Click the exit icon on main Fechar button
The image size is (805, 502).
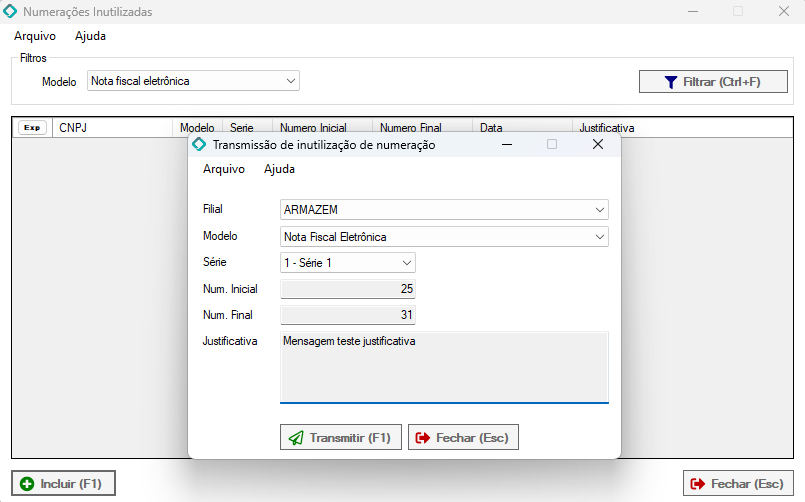(698, 484)
